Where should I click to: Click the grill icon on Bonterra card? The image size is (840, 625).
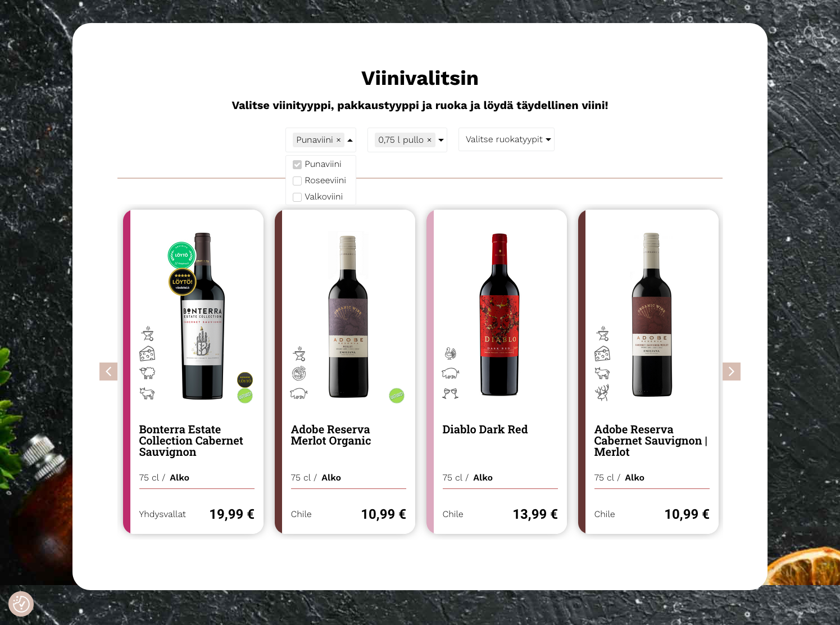[148, 334]
